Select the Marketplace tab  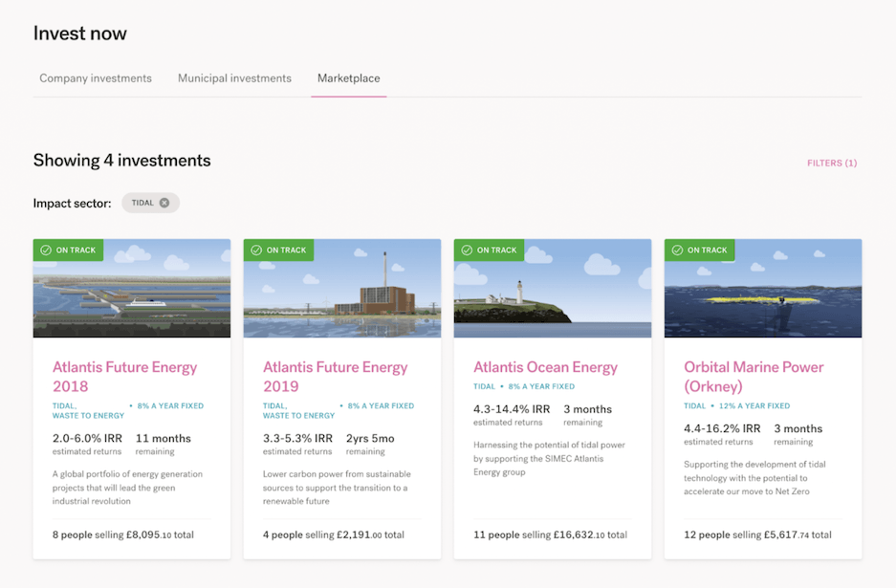tap(349, 78)
